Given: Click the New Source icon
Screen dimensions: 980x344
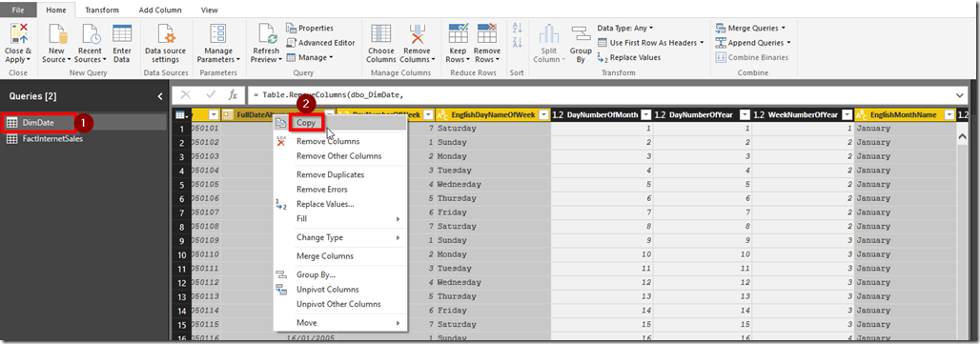Looking at the screenshot, I should pos(57,33).
